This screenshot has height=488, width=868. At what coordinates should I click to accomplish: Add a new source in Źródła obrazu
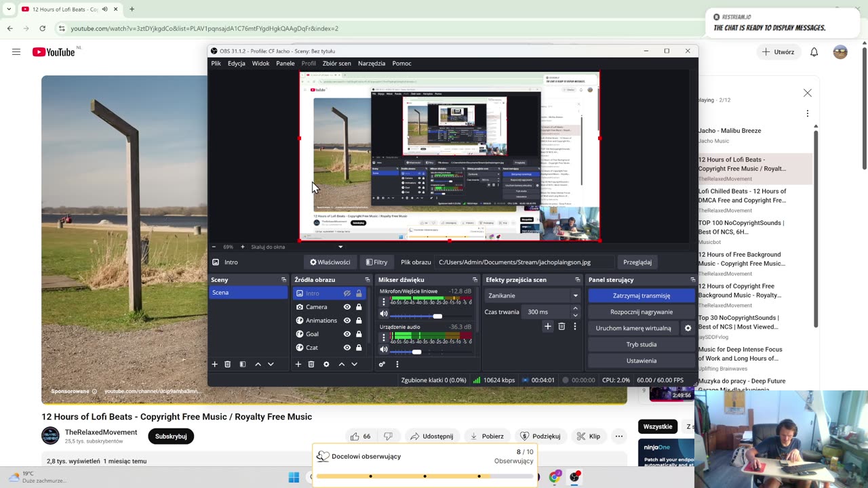point(298,364)
